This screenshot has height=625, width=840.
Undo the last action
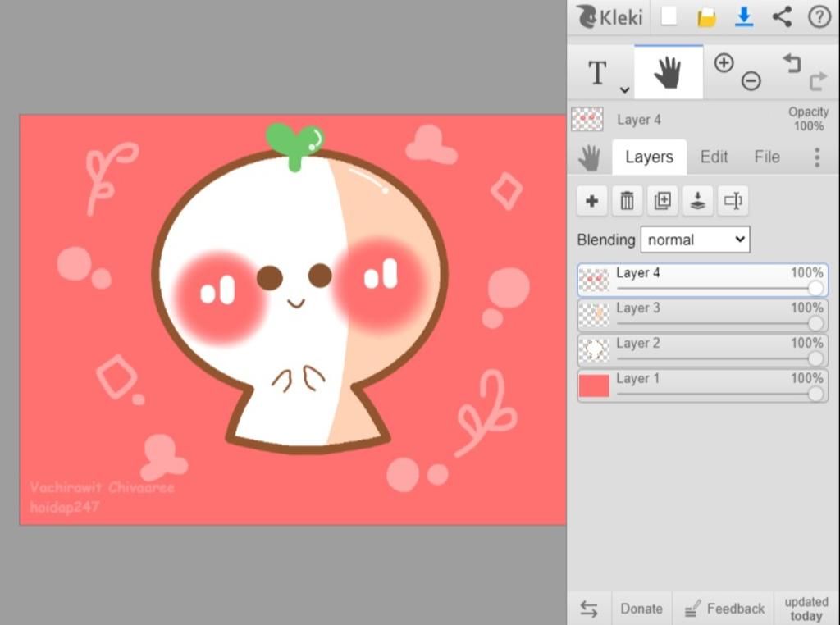click(792, 63)
